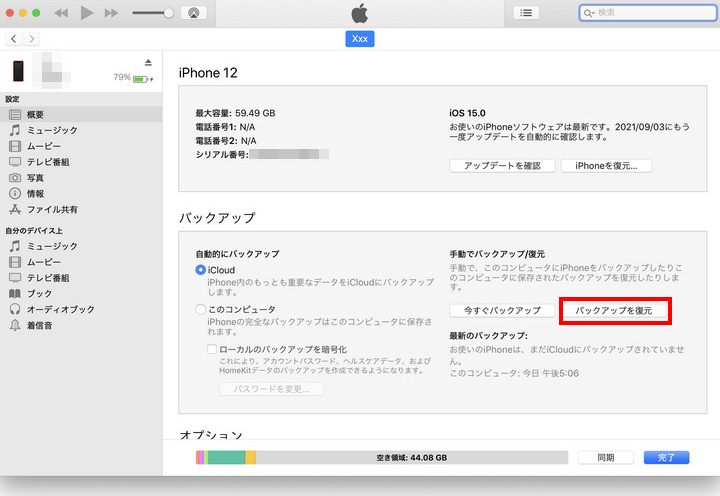Open テレビ番組 under 設定 section
Image resolution: width=720 pixels, height=496 pixels.
pos(81,162)
